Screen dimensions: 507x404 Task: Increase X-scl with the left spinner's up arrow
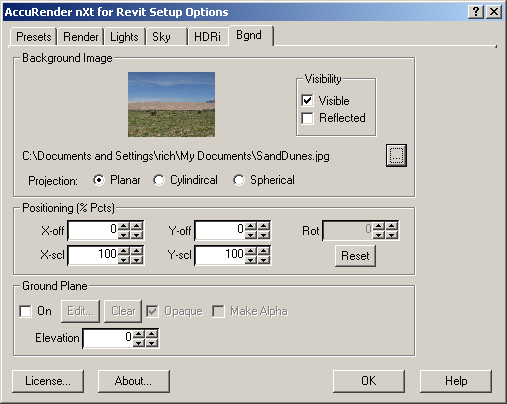[124, 251]
